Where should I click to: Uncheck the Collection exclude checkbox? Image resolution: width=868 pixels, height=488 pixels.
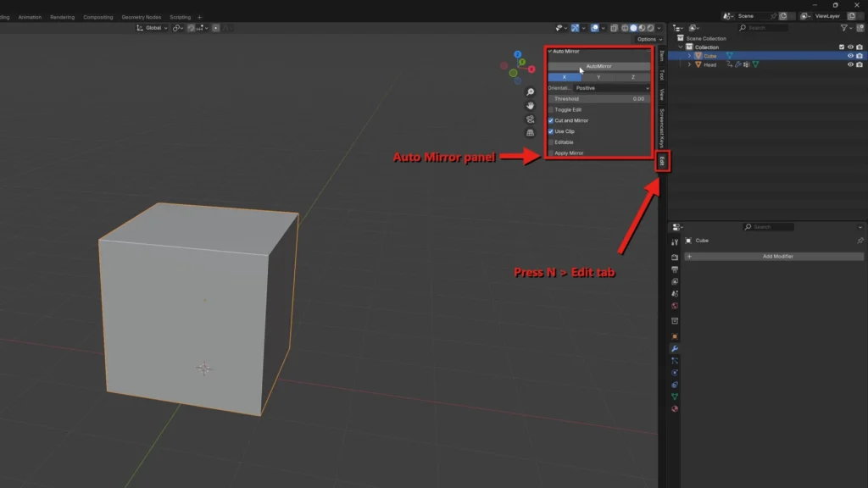pos(842,47)
